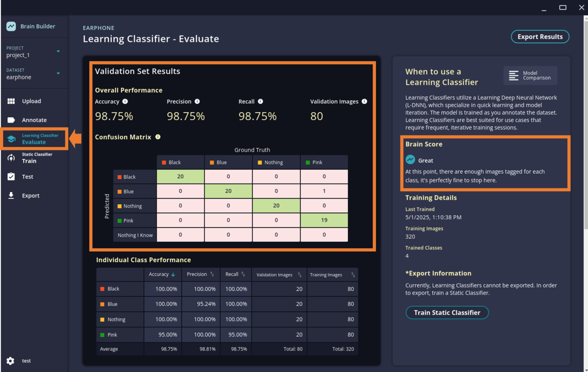The image size is (588, 372).
Task: Click the Validation Images info icon
Action: coord(364,102)
